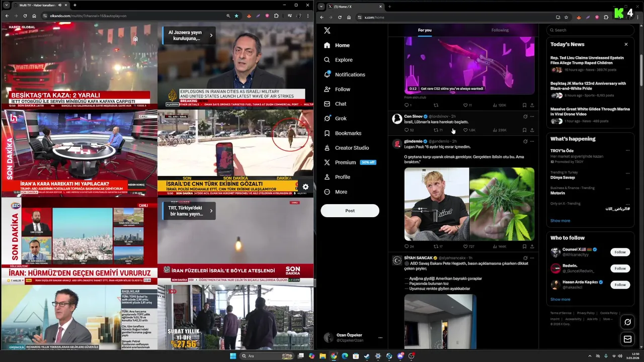This screenshot has width=644, height=362.
Task: Open new tab in Multi TV browser window
Action: coord(75,5)
